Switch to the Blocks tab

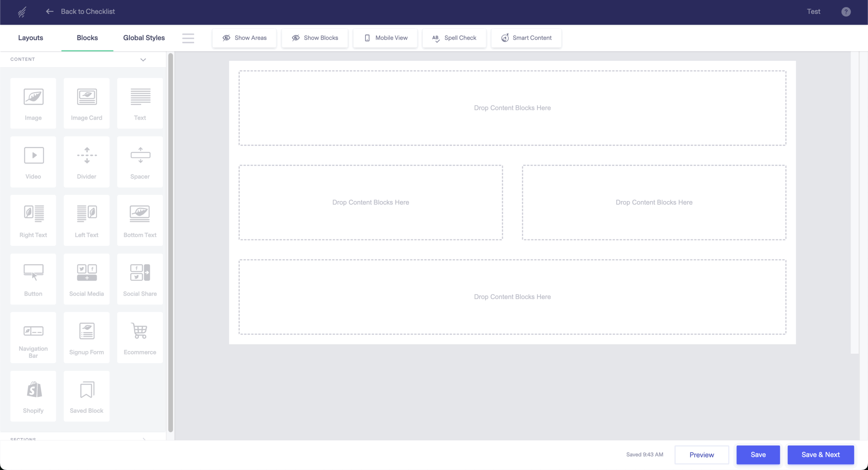(87, 38)
